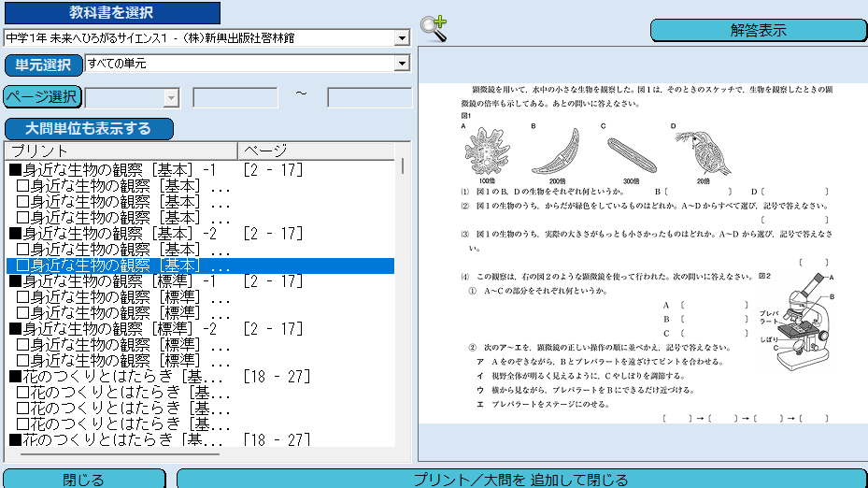
Task: Sort list by プリント column header
Action: coord(120,151)
